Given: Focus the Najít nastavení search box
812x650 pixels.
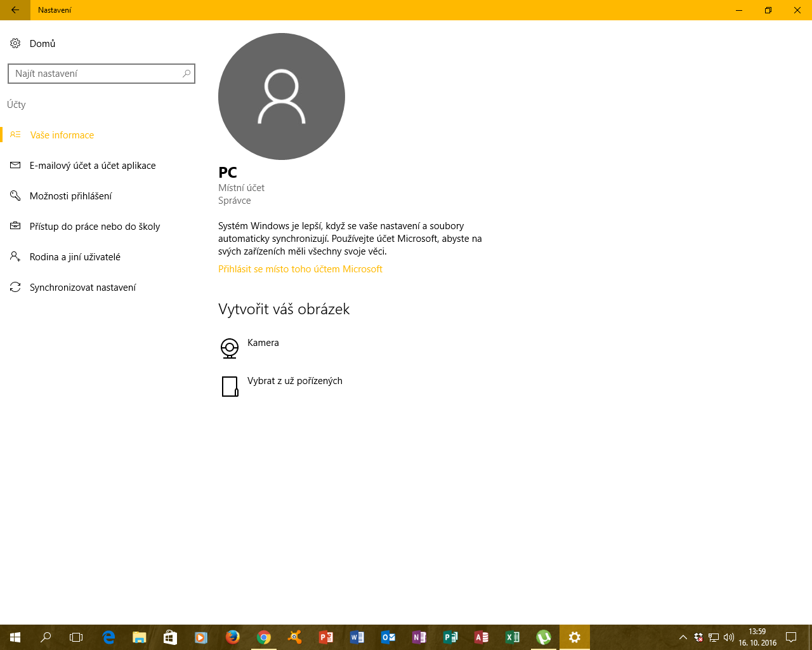Looking at the screenshot, I should (x=101, y=74).
